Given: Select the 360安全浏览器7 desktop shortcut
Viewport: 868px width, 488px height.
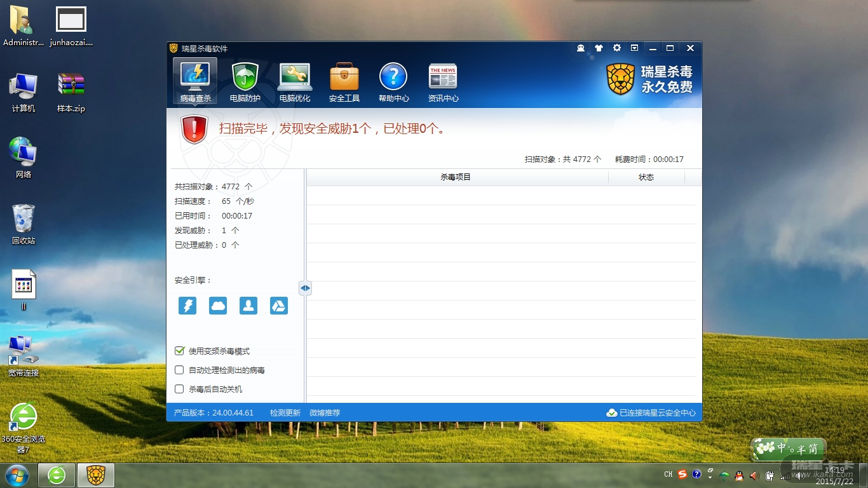Looking at the screenshot, I should tap(24, 428).
